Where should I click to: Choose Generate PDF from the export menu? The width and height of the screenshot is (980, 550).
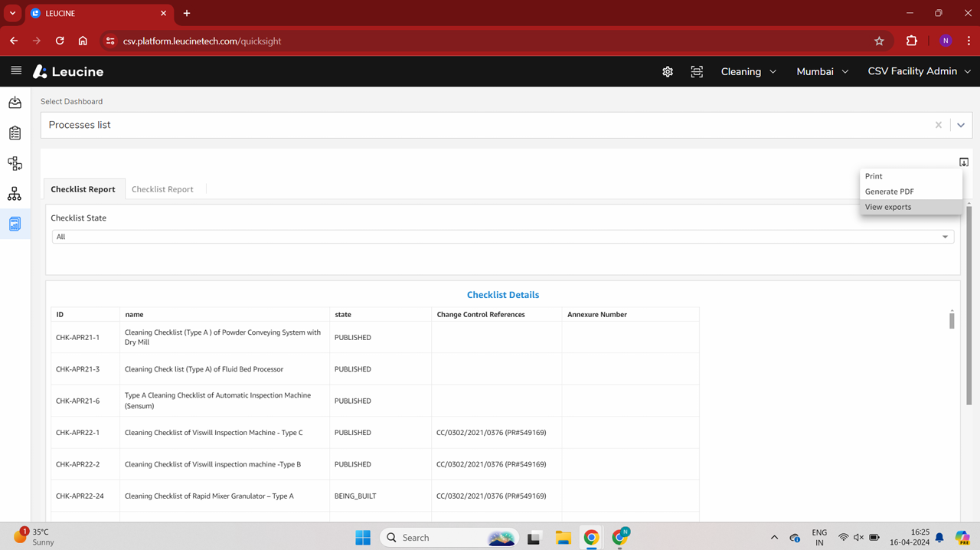click(889, 192)
